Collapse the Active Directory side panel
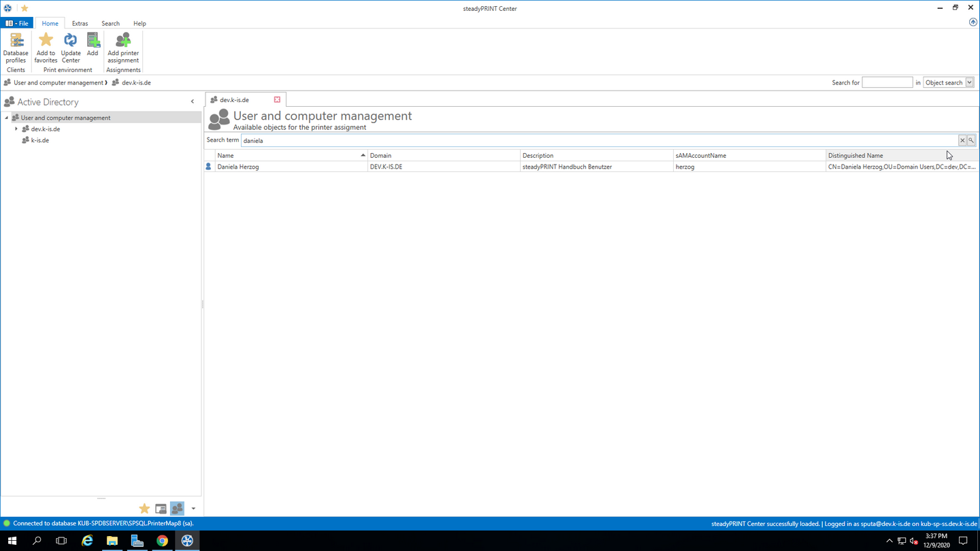Screen dimensions: 980x551 [193, 101]
